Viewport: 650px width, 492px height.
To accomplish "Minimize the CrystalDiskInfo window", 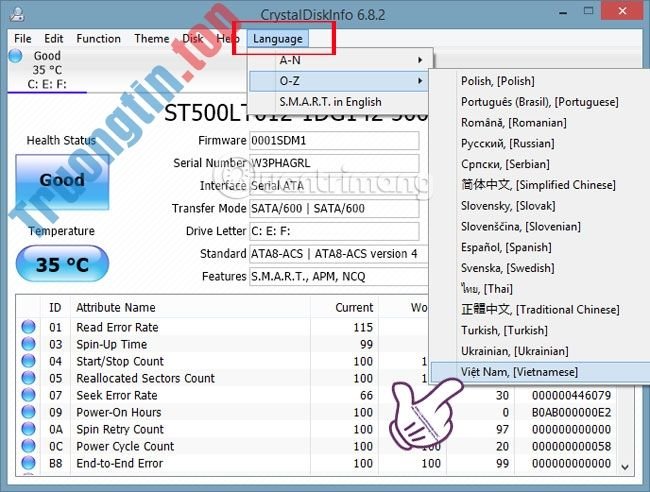I will pyautogui.click(x=563, y=12).
